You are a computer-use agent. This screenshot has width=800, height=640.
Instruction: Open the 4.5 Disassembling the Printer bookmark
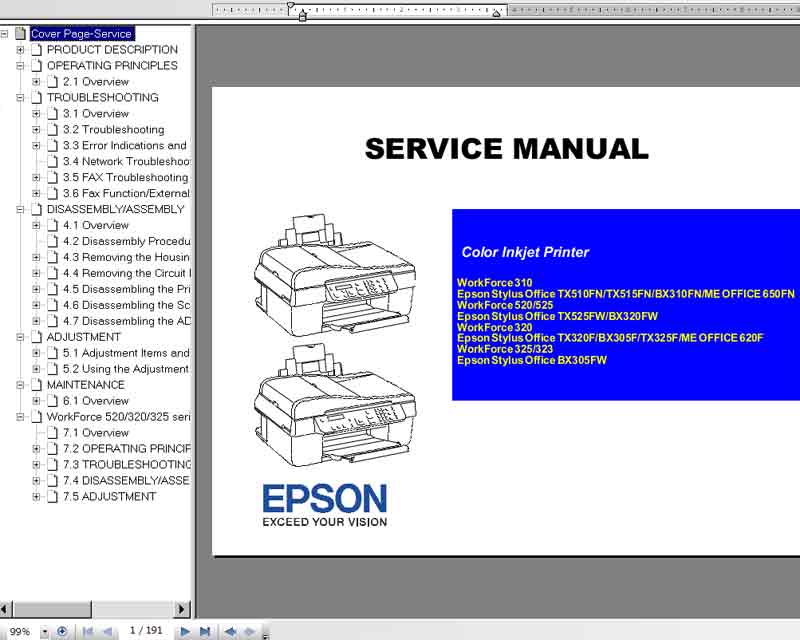coord(127,289)
